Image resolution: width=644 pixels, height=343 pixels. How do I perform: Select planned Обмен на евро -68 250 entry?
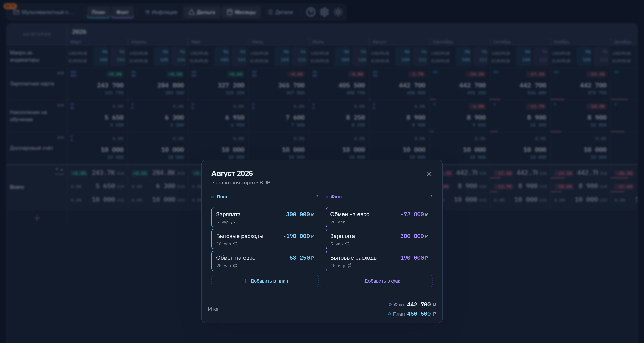point(265,261)
